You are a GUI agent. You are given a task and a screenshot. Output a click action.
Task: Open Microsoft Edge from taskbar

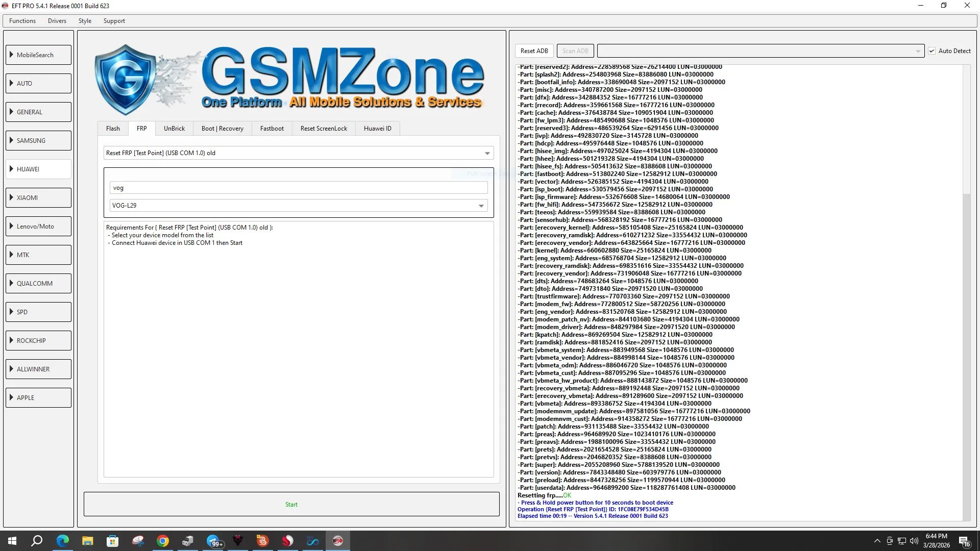[62, 541]
